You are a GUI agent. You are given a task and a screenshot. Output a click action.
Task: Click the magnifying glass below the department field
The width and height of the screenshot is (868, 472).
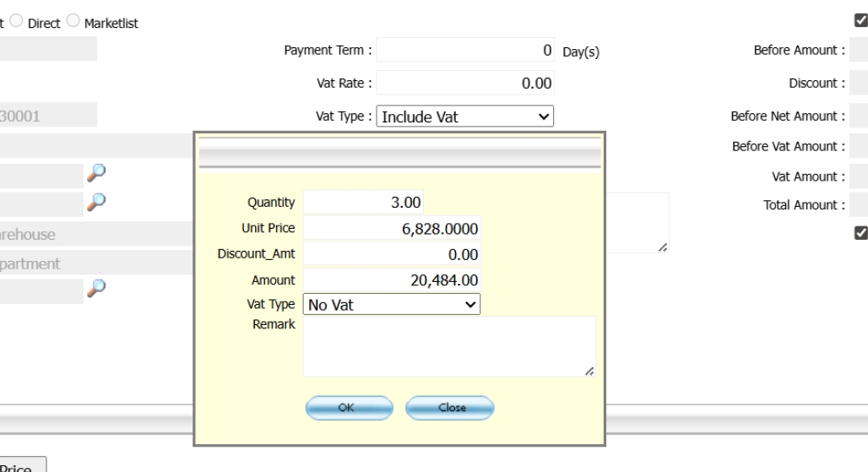coord(98,289)
